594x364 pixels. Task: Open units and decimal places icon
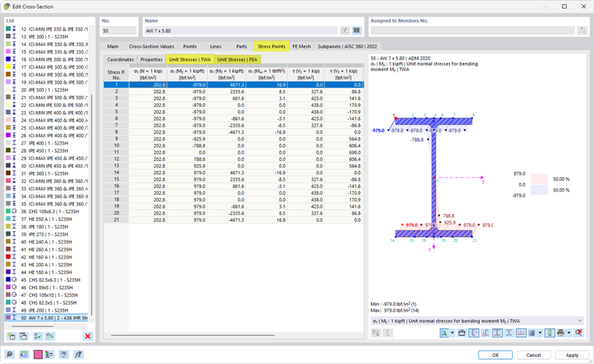coord(24,355)
